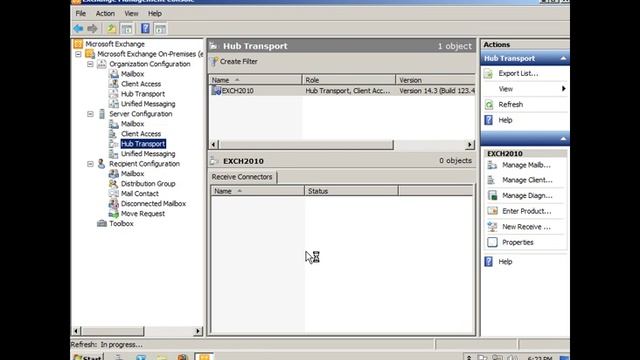The image size is (640, 360).
Task: Click the New Receive Connector icon
Action: (492, 227)
